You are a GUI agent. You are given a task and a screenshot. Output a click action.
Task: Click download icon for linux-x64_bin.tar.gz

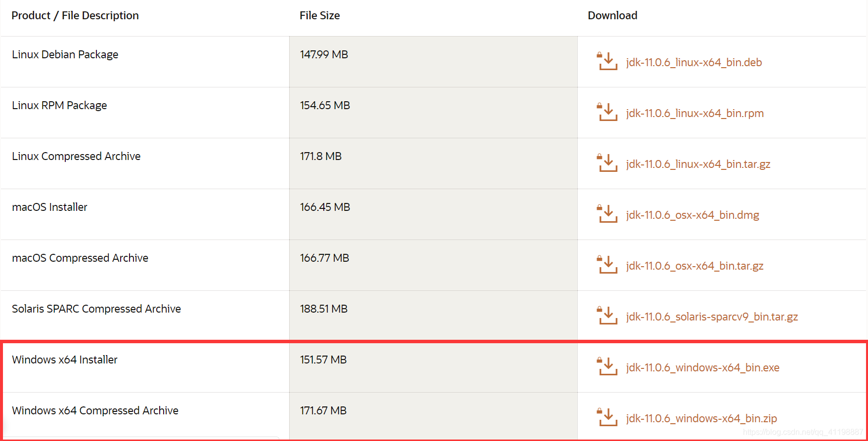[607, 163]
